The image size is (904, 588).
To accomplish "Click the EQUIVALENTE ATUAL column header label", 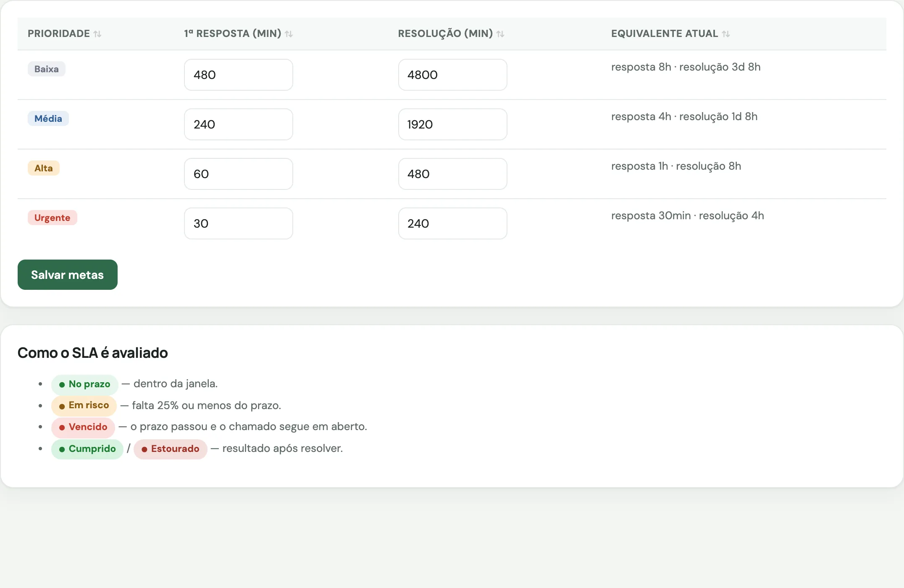I will tap(665, 34).
